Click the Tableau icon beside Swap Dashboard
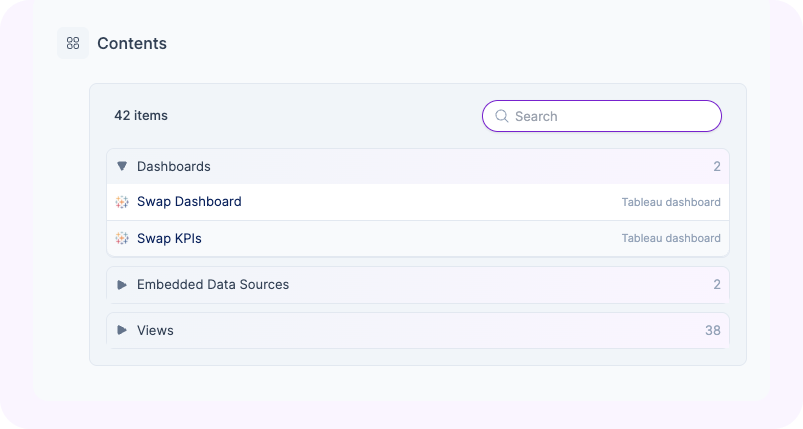The image size is (803, 429). point(122,202)
